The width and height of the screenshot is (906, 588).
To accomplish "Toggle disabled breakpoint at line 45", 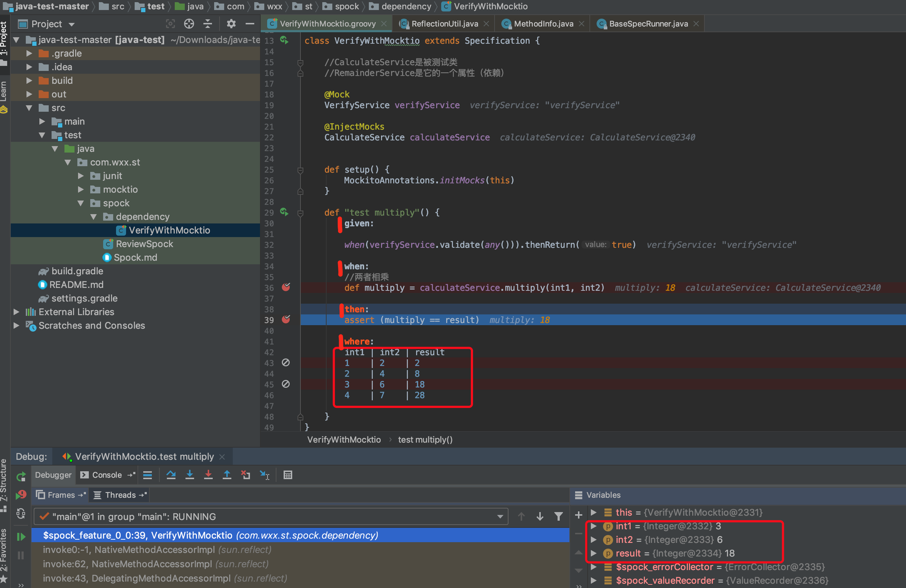I will tap(286, 384).
